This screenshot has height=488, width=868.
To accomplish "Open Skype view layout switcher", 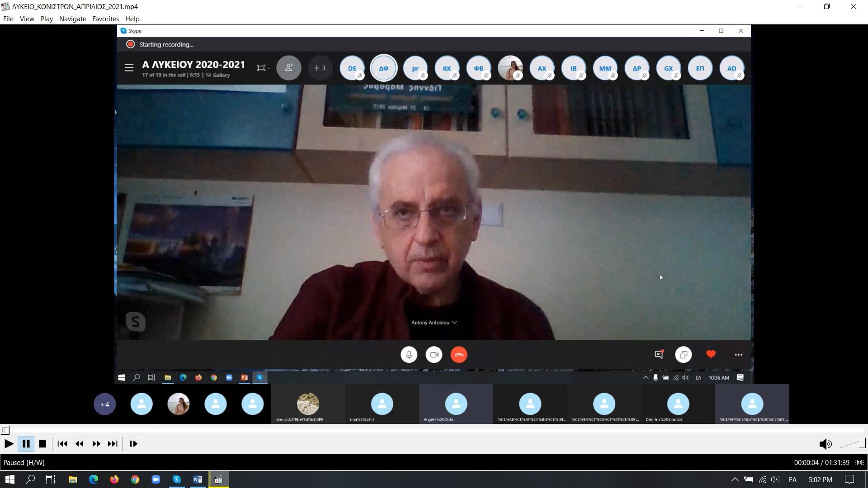I will 263,68.
